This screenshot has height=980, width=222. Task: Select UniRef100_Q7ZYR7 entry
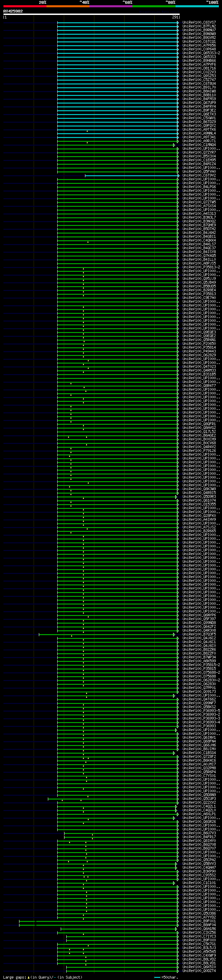199,152
